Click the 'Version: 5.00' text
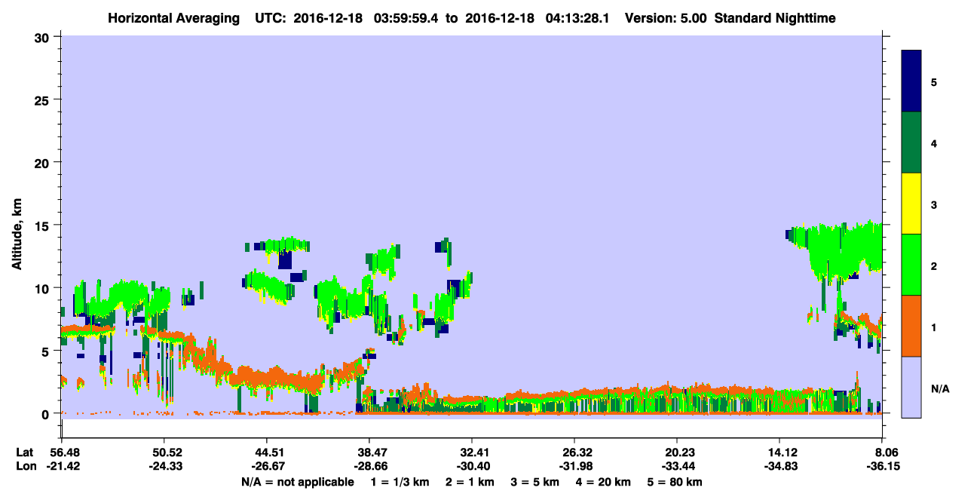This screenshot has height=503, width=980. 664,18
